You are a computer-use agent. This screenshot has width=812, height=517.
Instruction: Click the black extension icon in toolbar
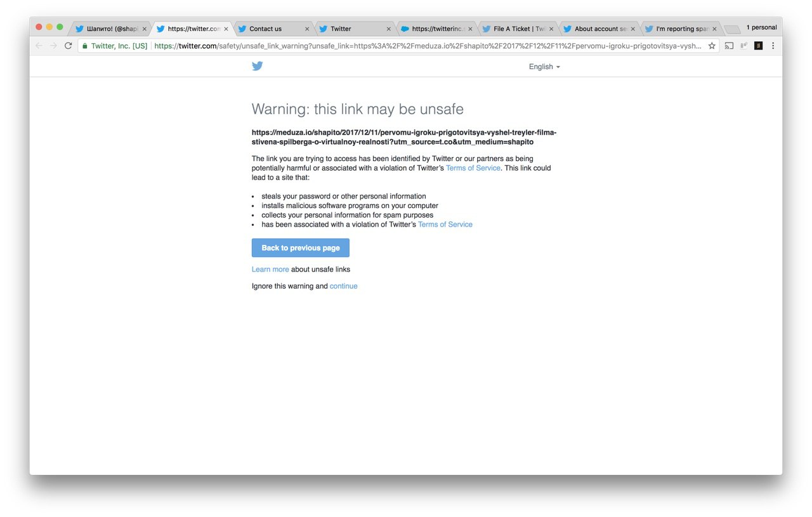[x=758, y=46]
